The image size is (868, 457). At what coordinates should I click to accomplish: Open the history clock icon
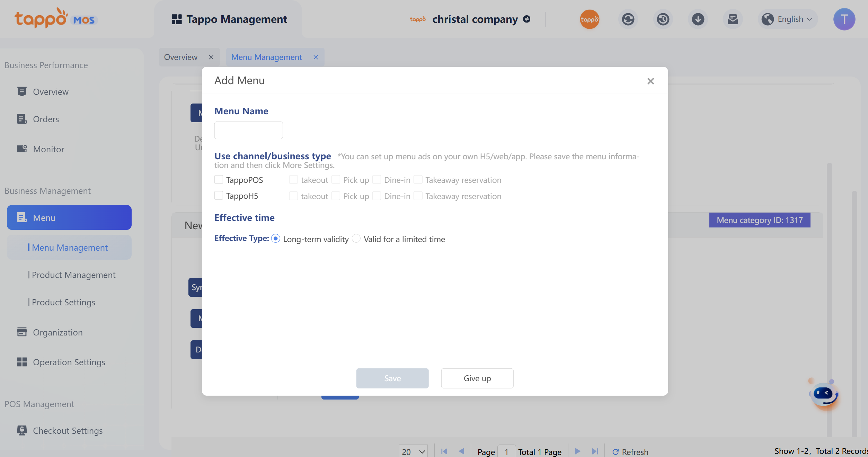[663, 19]
